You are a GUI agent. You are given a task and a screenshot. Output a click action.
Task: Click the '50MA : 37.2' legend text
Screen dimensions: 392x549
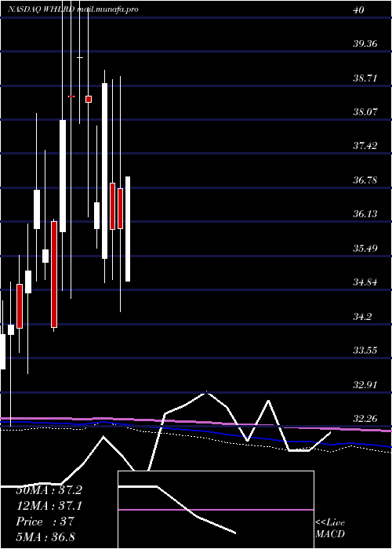(x=49, y=490)
